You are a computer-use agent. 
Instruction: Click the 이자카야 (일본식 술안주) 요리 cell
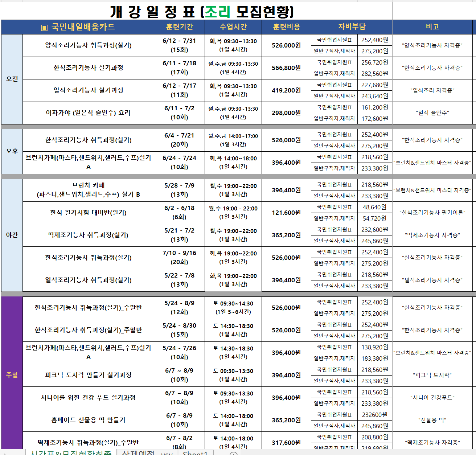88,113
